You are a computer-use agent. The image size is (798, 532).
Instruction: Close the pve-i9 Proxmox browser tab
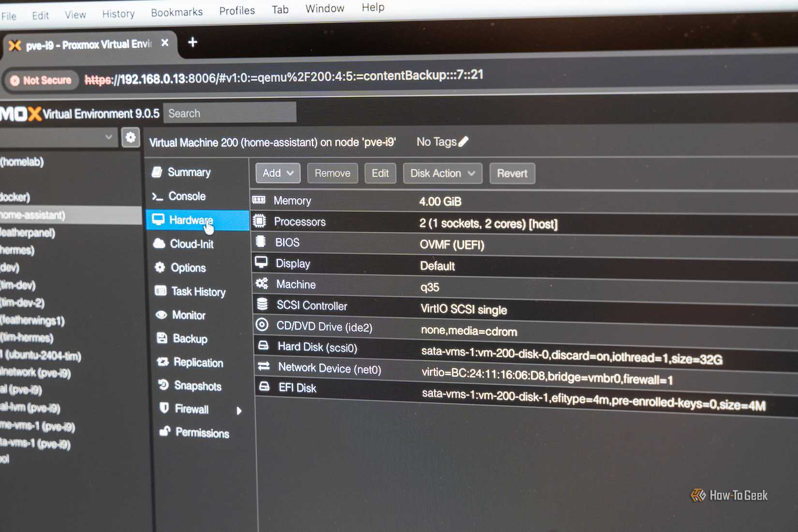pos(165,43)
